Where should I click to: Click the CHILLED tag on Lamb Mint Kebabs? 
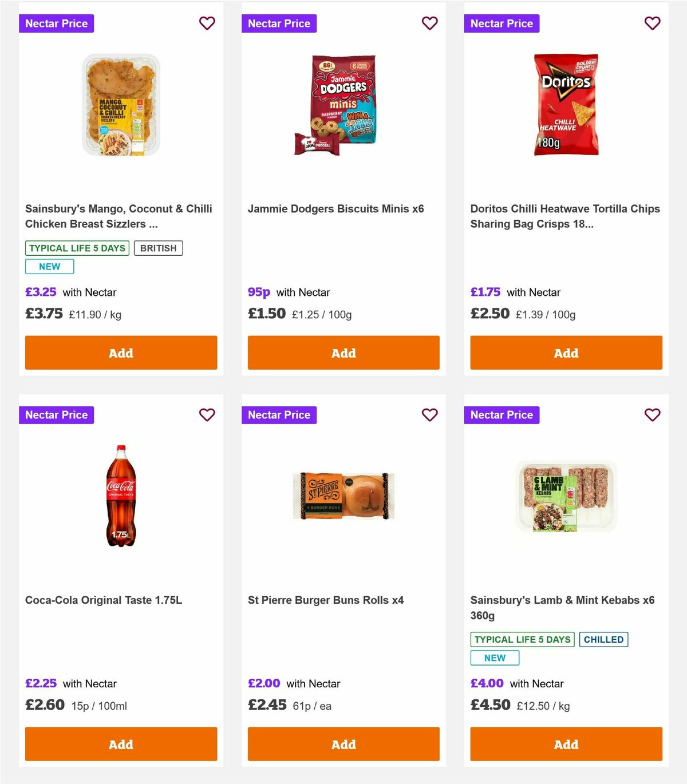pyautogui.click(x=603, y=639)
